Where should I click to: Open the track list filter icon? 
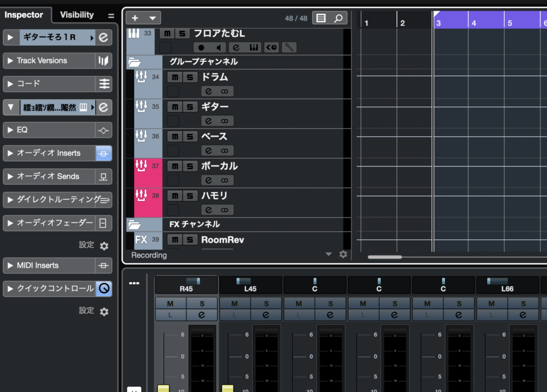321,18
